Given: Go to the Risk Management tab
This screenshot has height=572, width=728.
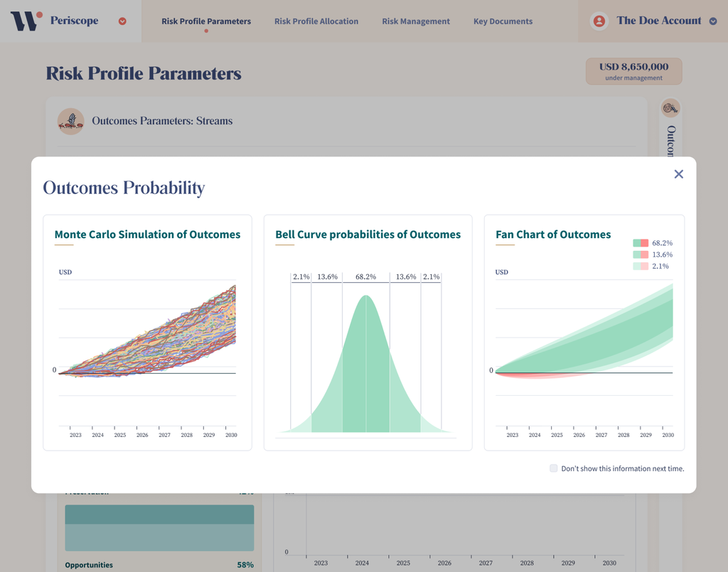Looking at the screenshot, I should point(416,21).
